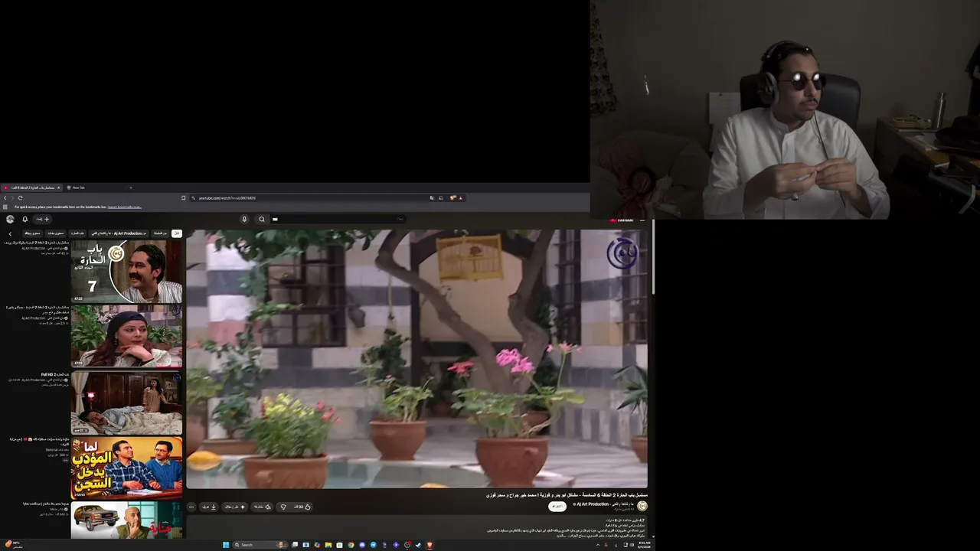Click the YouTube search magnifier

tap(261, 219)
